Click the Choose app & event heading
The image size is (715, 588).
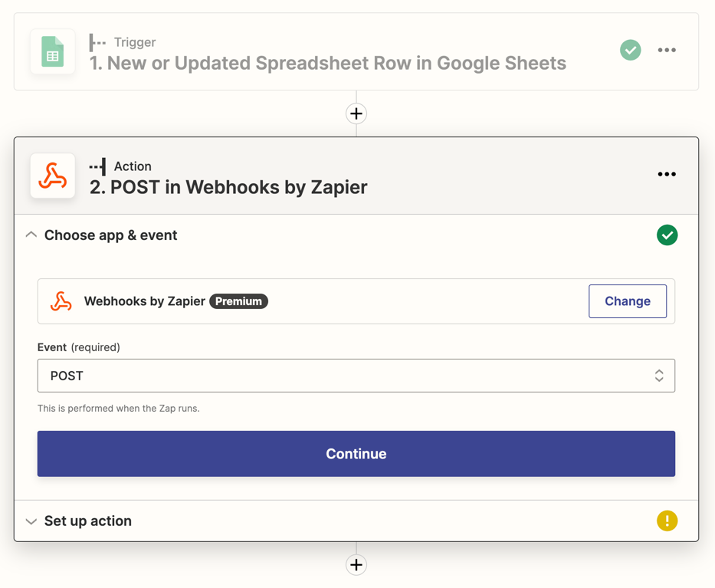pos(111,235)
